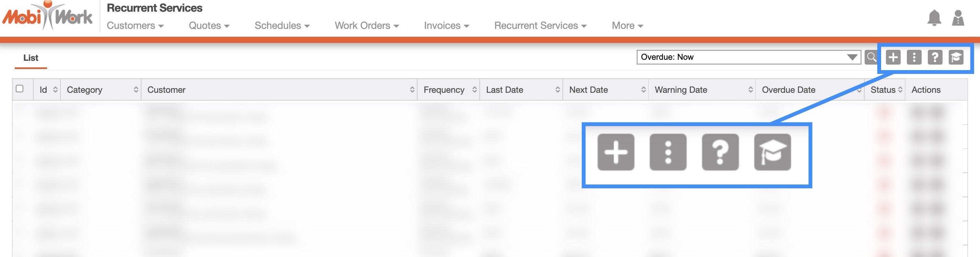Open the graduation cap tutorial icon
980x257 pixels.
956,57
